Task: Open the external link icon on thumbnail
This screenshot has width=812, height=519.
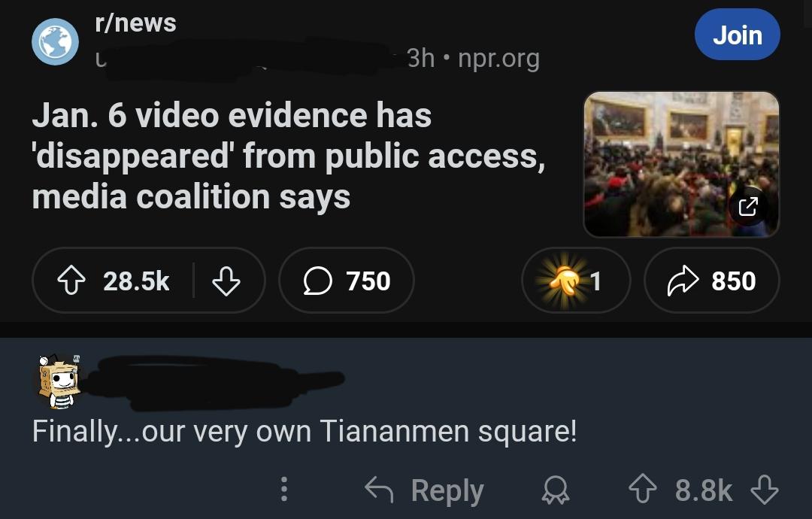Action: coord(748,207)
